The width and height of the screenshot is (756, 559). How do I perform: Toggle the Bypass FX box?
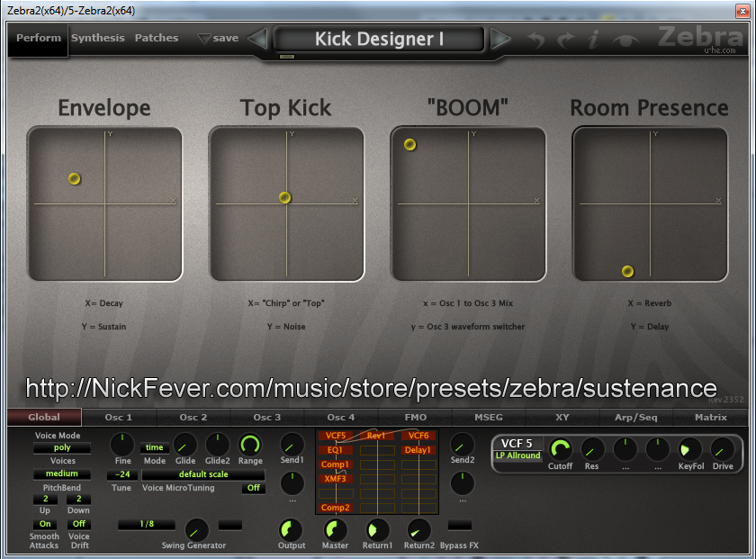pyautogui.click(x=460, y=525)
